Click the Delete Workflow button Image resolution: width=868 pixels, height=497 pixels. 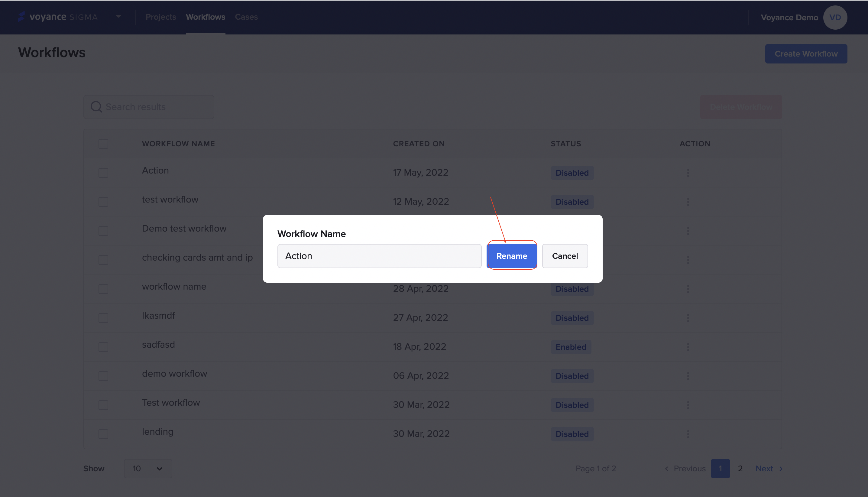tap(741, 107)
